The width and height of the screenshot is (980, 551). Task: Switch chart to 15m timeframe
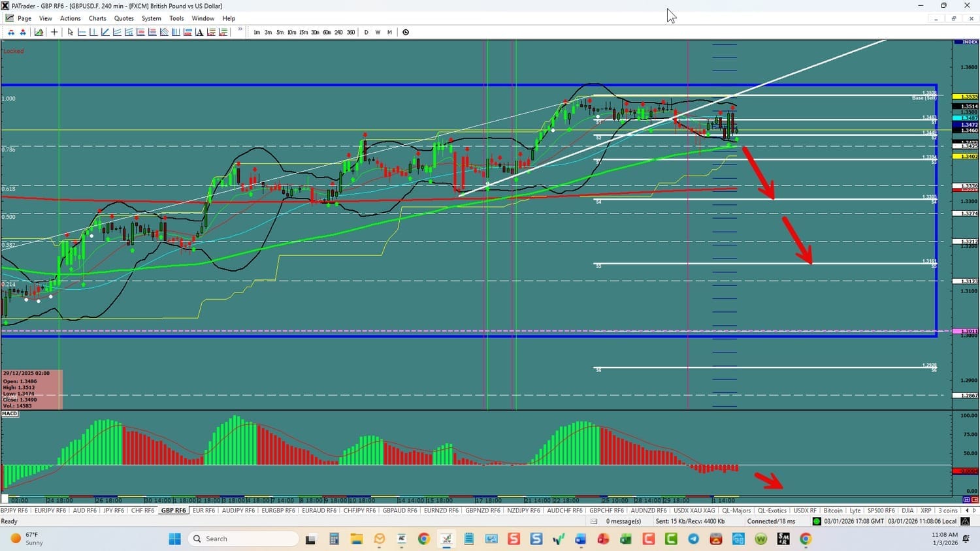tap(303, 32)
